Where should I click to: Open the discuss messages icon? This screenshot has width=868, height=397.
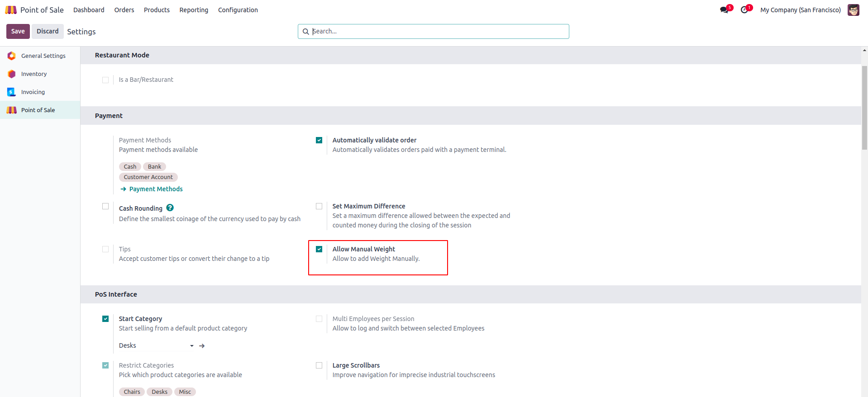click(724, 10)
